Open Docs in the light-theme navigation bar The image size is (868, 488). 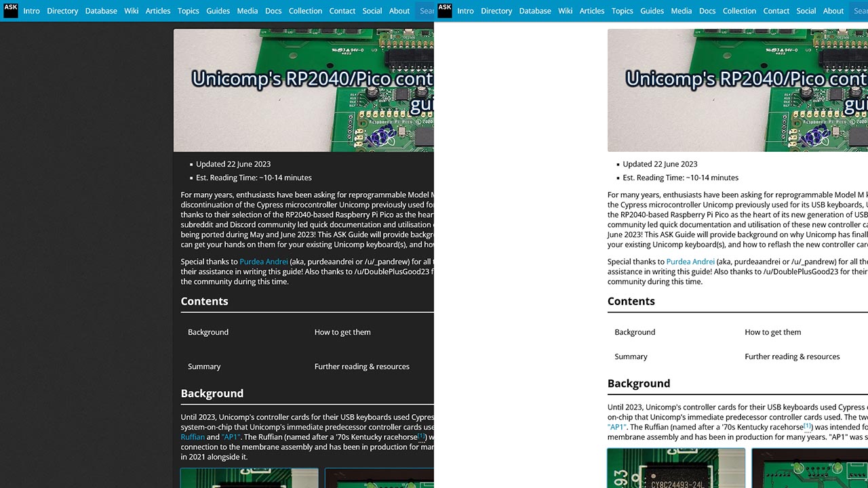(x=707, y=11)
